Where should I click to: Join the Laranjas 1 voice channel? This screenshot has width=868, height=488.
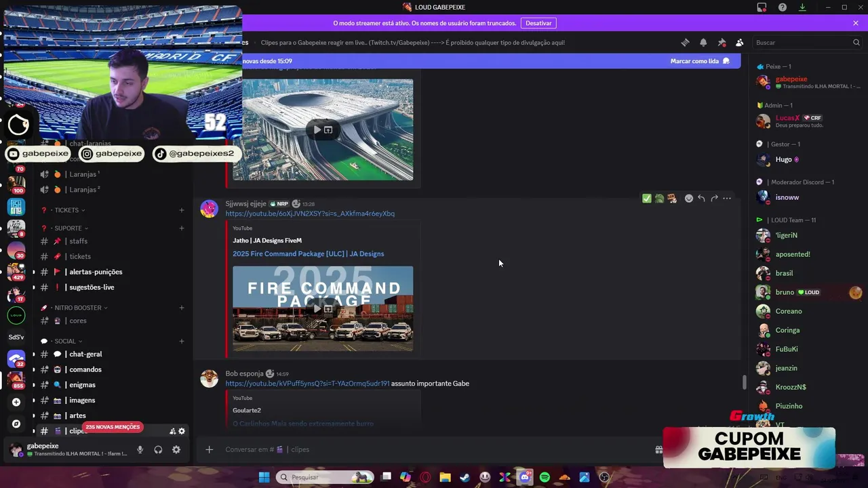pos(113,174)
